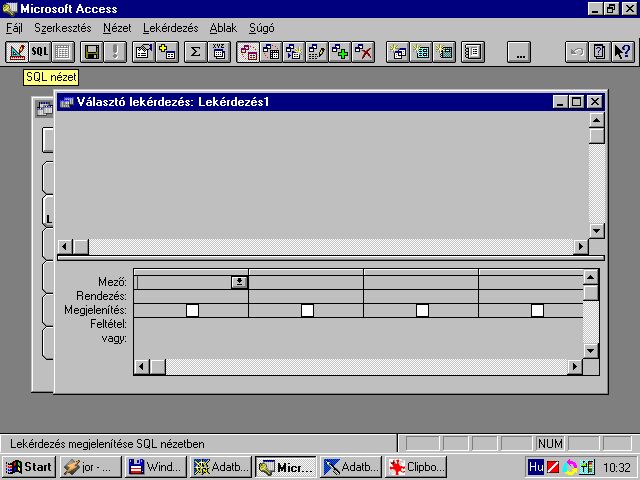Click Rendezés sort cell in first column
The image size is (640, 480).
click(x=191, y=296)
